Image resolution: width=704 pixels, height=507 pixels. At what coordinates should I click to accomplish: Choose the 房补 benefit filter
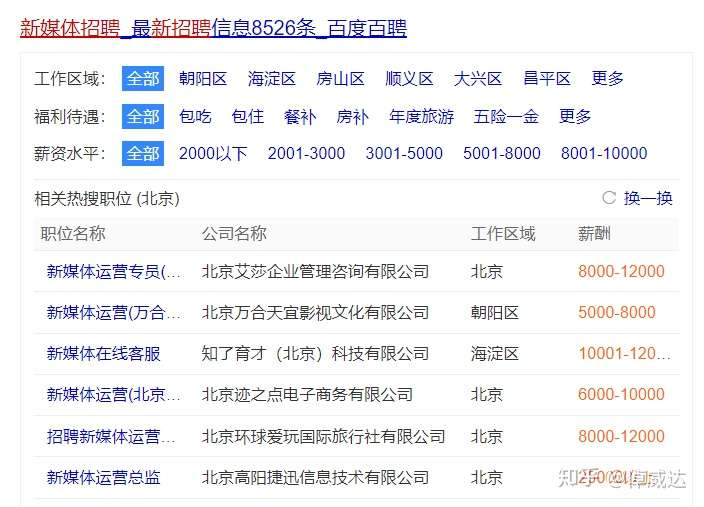[353, 117]
